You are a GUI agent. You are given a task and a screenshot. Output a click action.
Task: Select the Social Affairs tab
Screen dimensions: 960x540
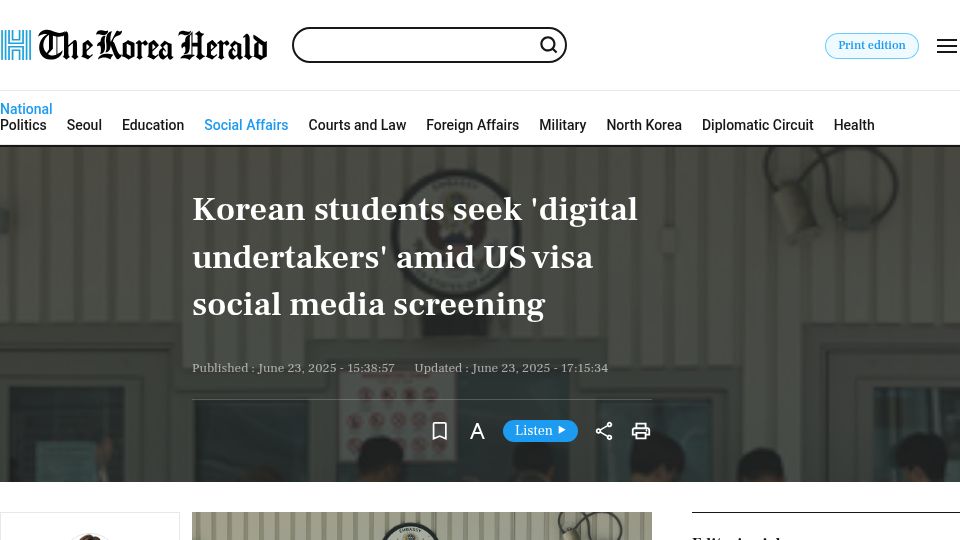[246, 125]
